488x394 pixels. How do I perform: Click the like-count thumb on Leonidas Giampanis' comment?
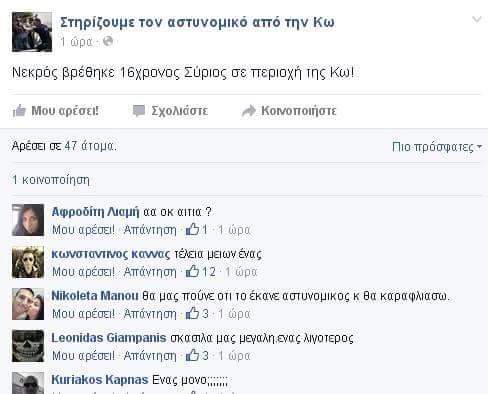(193, 355)
